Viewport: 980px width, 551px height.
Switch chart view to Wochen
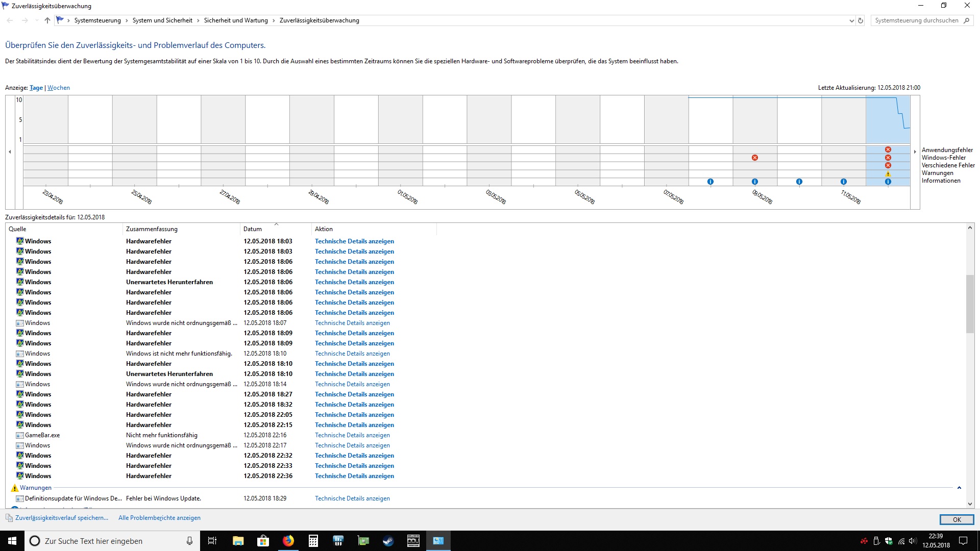point(59,88)
